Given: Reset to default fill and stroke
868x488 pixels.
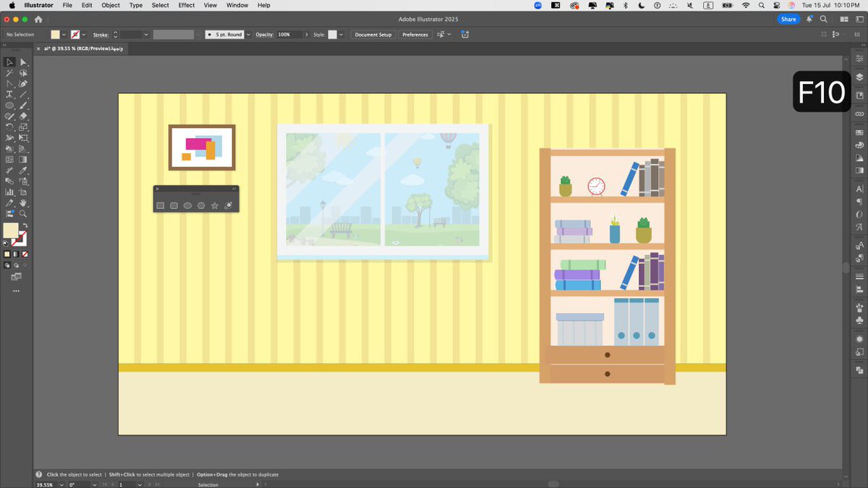Looking at the screenshot, I should point(6,244).
